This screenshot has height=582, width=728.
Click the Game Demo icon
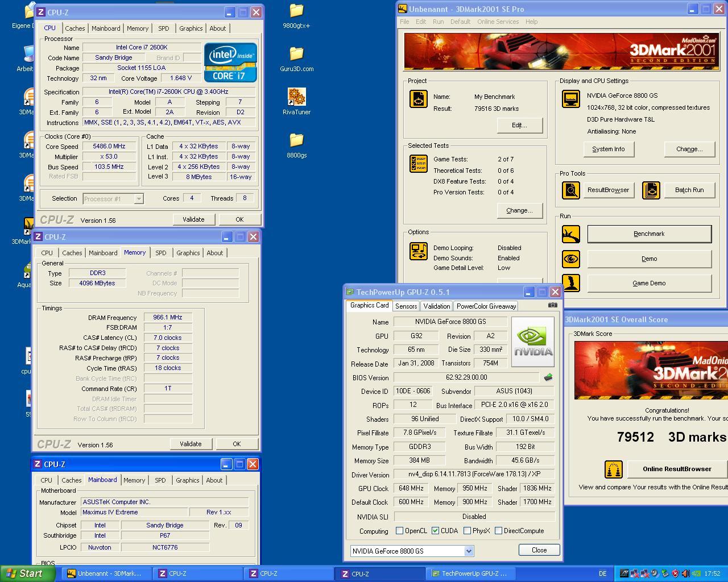point(570,283)
